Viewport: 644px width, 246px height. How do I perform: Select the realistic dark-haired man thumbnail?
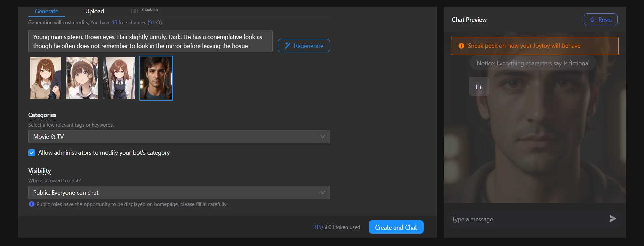pyautogui.click(x=156, y=78)
